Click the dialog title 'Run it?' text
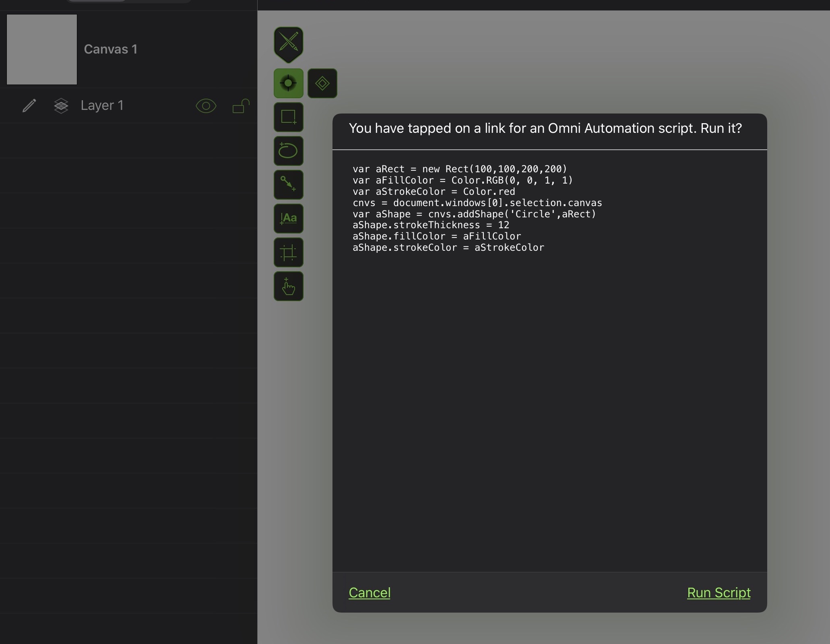Image resolution: width=830 pixels, height=644 pixels. [x=721, y=128]
